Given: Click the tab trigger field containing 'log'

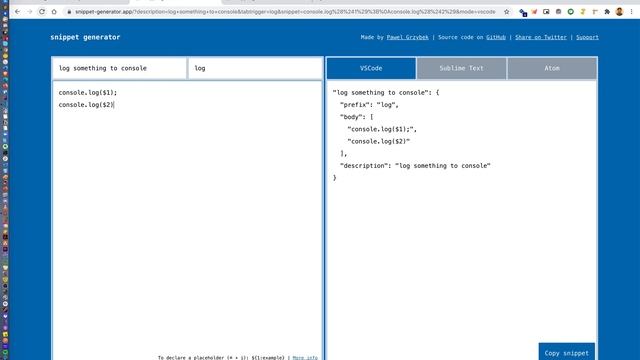Looking at the screenshot, I should (x=255, y=68).
